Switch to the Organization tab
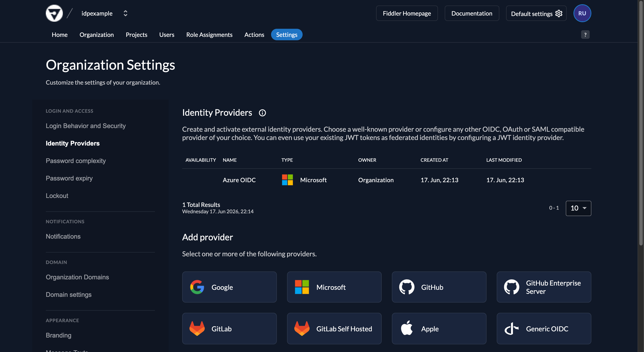The image size is (644, 352). [97, 35]
